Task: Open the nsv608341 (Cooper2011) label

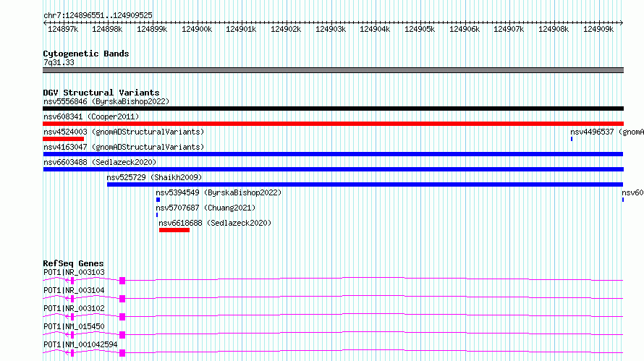Action: pos(91,116)
